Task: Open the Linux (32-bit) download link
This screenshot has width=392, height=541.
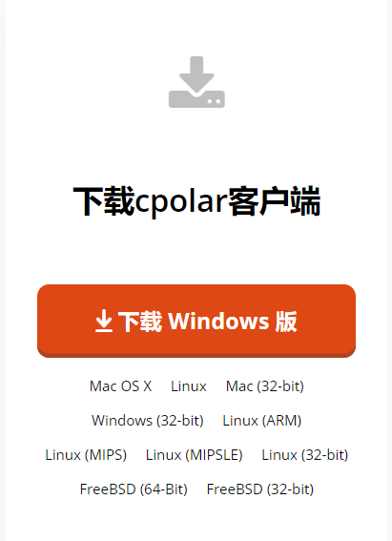Action: 305,455
